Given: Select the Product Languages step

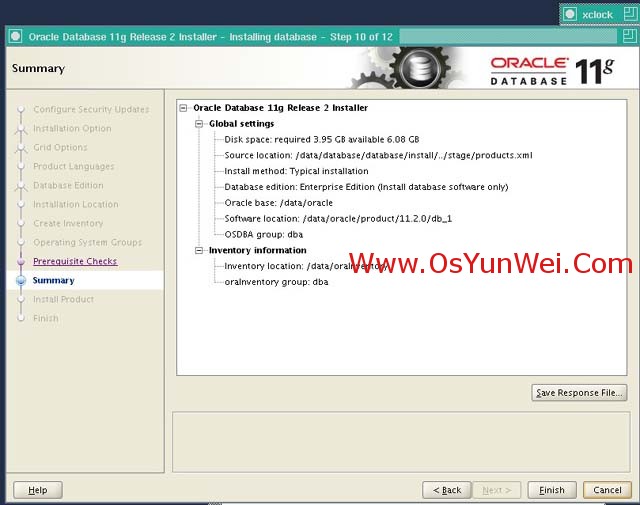Looking at the screenshot, I should tap(73, 166).
